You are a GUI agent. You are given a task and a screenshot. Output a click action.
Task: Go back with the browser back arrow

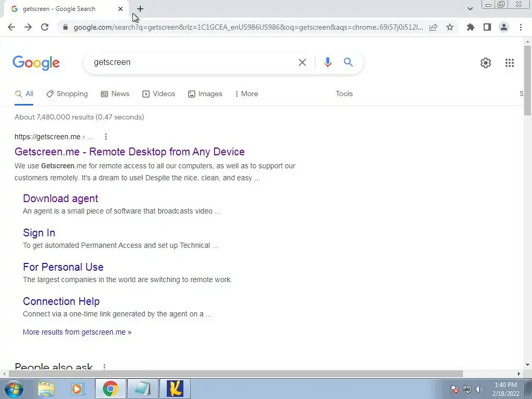11,27
